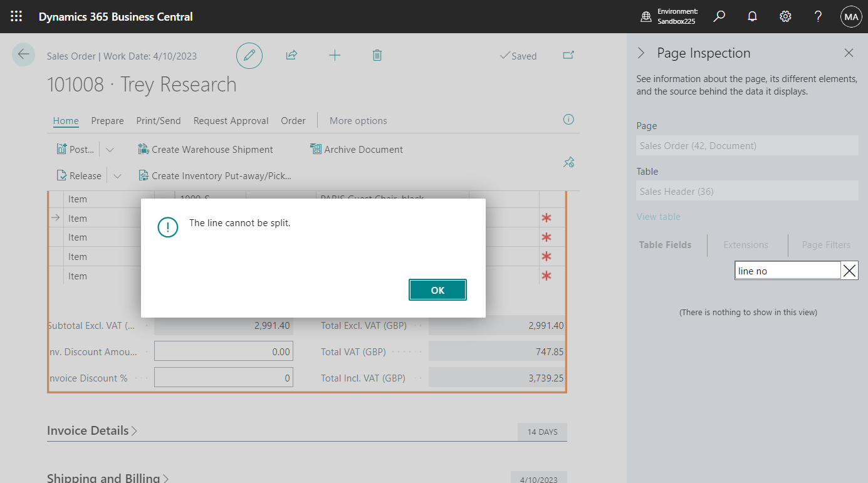Open the page in a new window icon
Screen dimensions: 868x483
point(568,55)
